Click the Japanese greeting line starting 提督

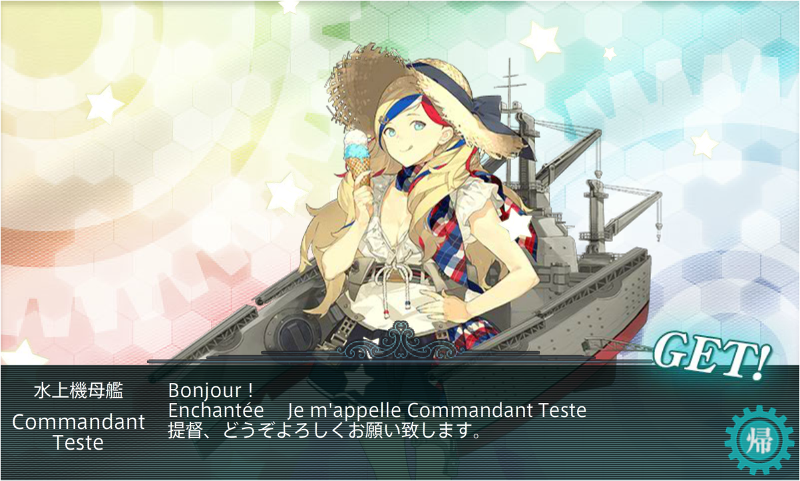324,431
